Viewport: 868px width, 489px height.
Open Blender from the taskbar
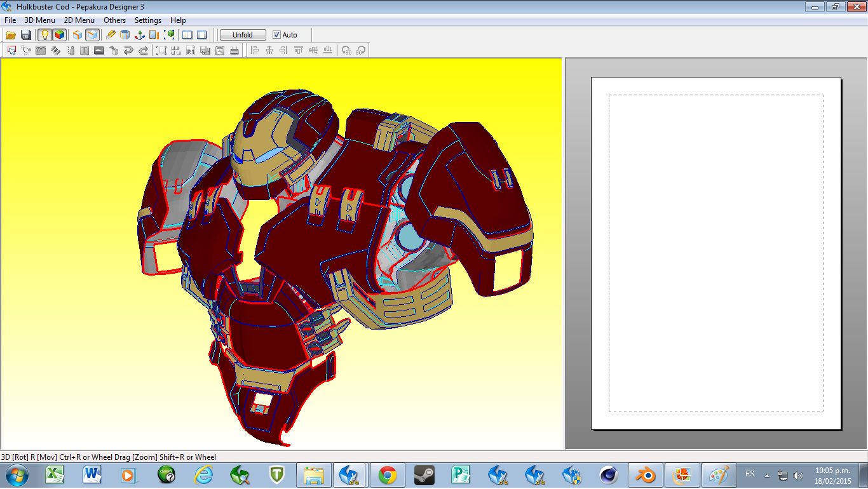pyautogui.click(x=646, y=474)
